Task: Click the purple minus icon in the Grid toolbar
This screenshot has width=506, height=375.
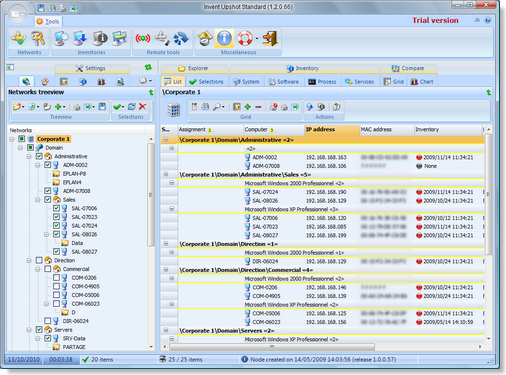Action: tap(258, 107)
